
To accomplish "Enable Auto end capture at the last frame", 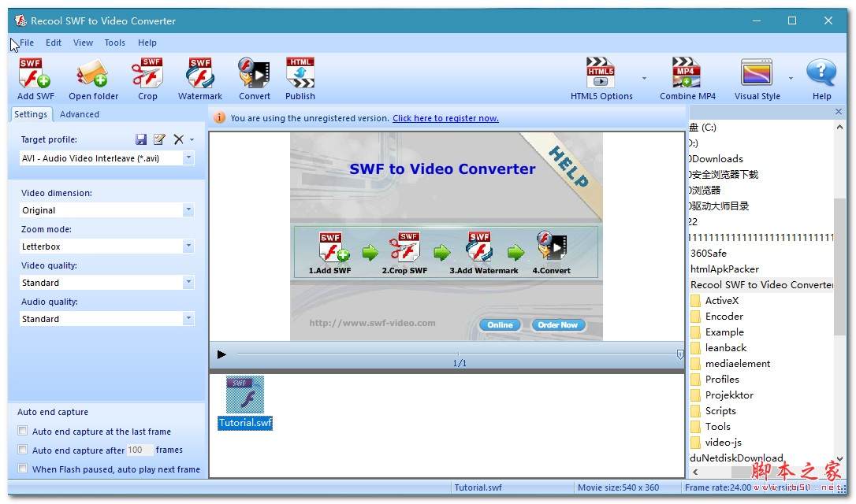I will click(22, 431).
